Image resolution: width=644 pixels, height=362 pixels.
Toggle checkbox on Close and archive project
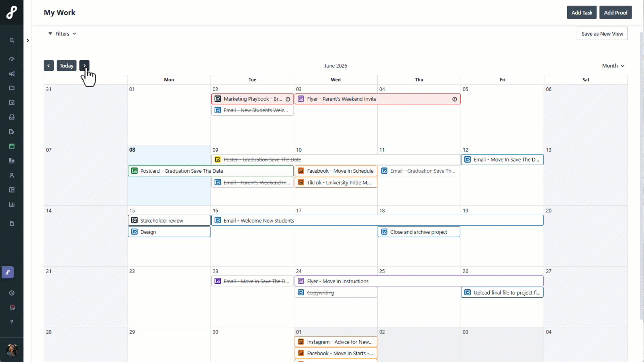pyautogui.click(x=384, y=232)
